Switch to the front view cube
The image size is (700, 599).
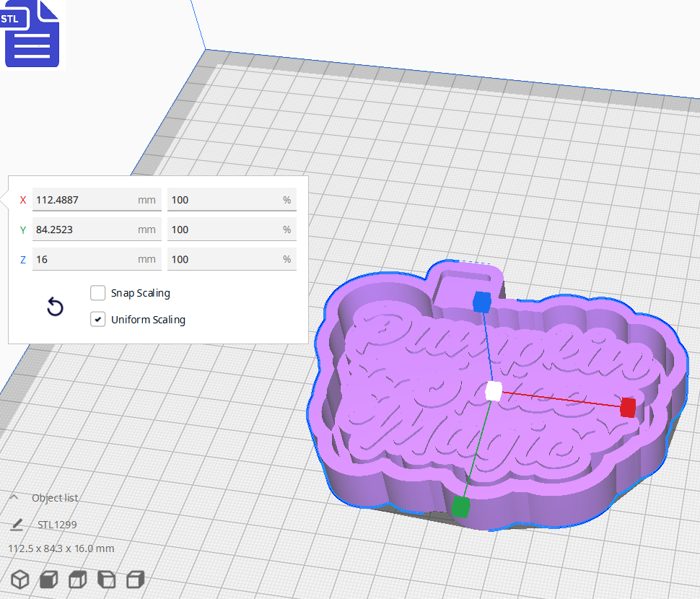click(48, 579)
